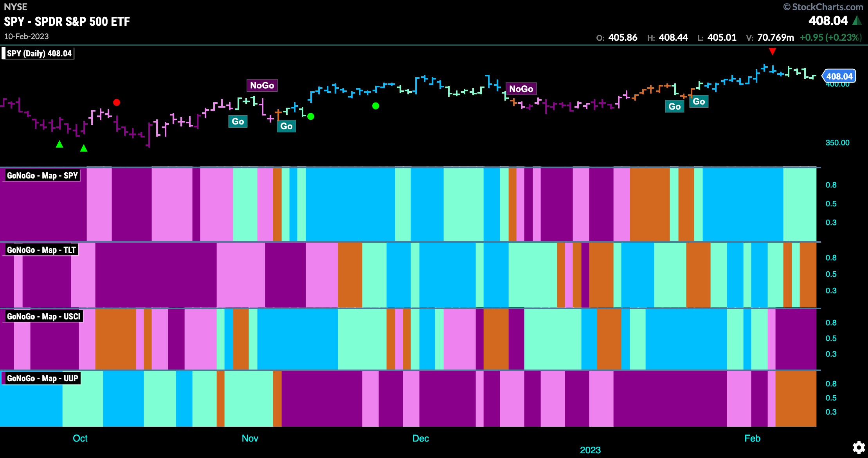Viewport: 868px width, 458px height.
Task: Click the Dec label on time axis
Action: (421, 438)
